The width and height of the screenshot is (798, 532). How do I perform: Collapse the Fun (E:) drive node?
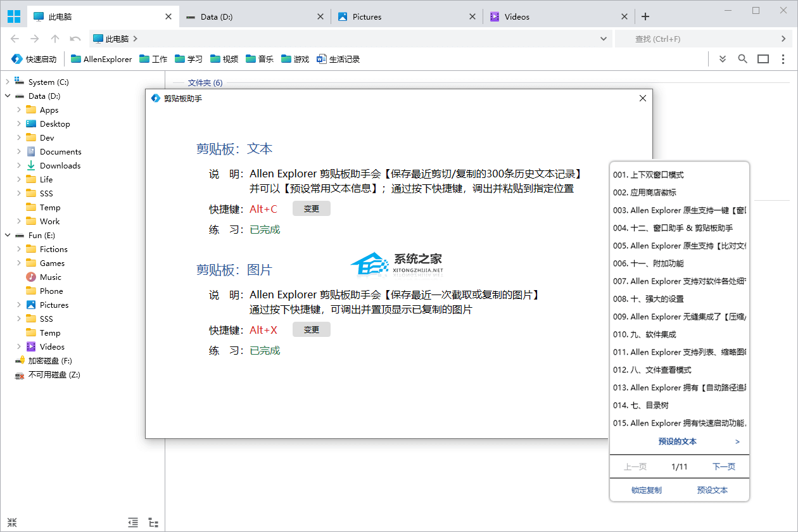click(x=8, y=235)
